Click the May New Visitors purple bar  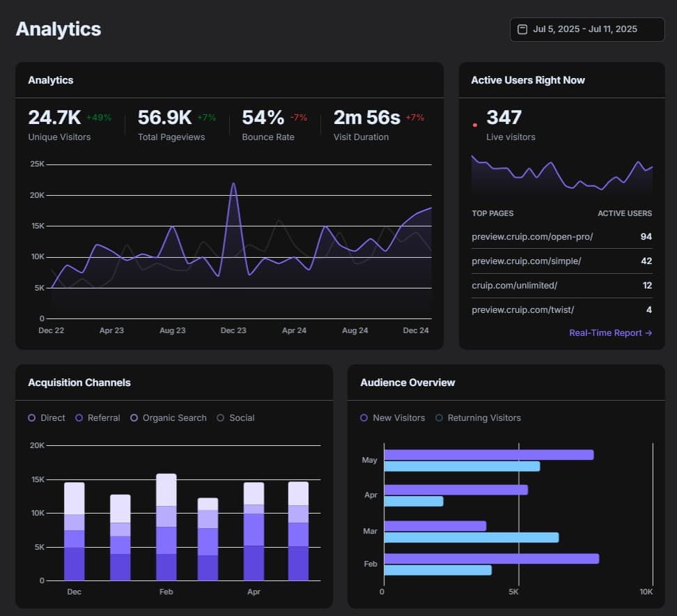[488, 455]
